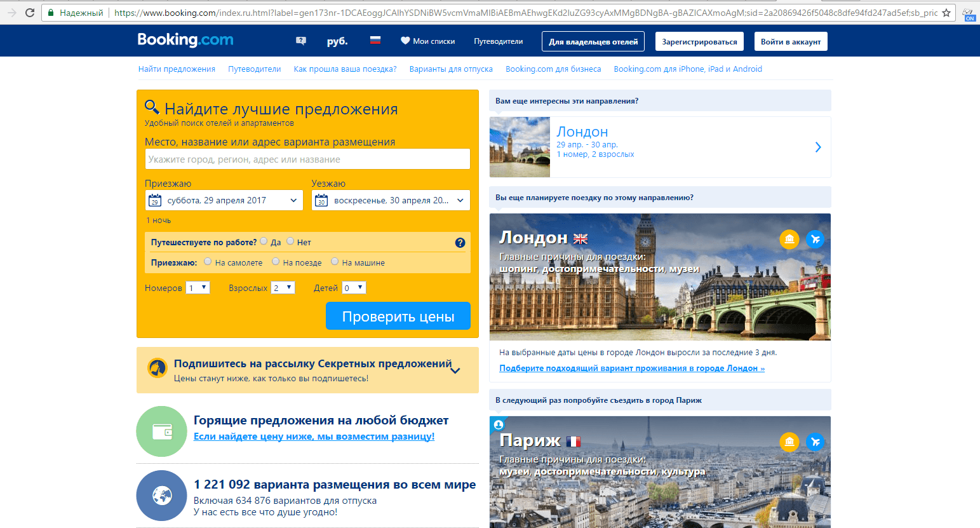The height and width of the screenshot is (528, 980).
Task: Open Booking.com для бизнеса tab
Action: point(553,69)
